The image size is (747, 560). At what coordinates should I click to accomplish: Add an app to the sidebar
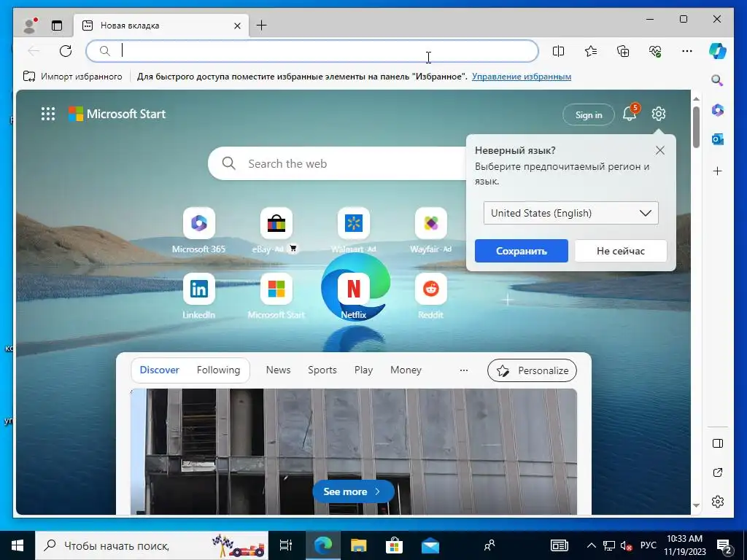tap(718, 171)
